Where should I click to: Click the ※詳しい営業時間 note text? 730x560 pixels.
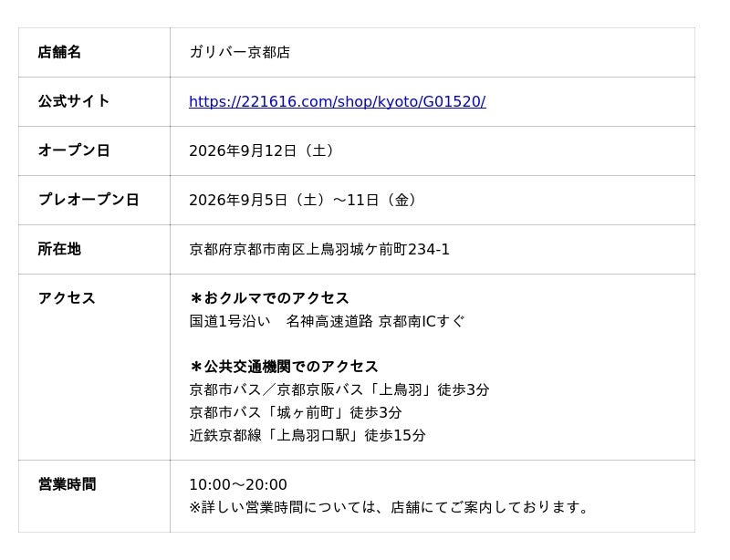[x=390, y=507]
